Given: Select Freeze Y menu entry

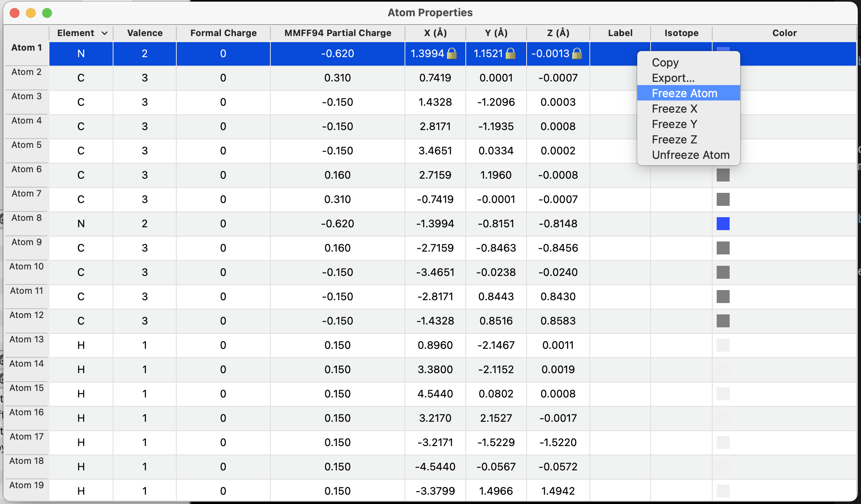Looking at the screenshot, I should 674,124.
